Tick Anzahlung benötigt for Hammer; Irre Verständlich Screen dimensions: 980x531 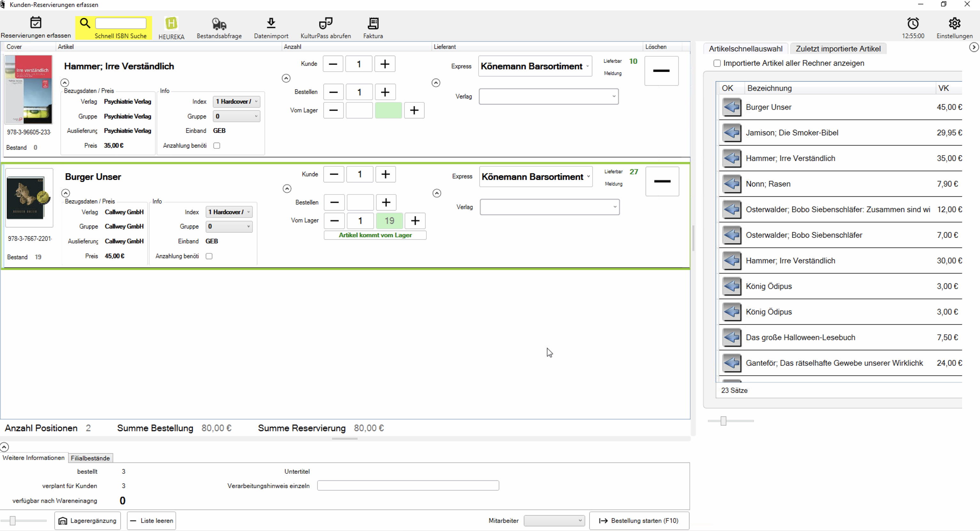[x=216, y=146]
